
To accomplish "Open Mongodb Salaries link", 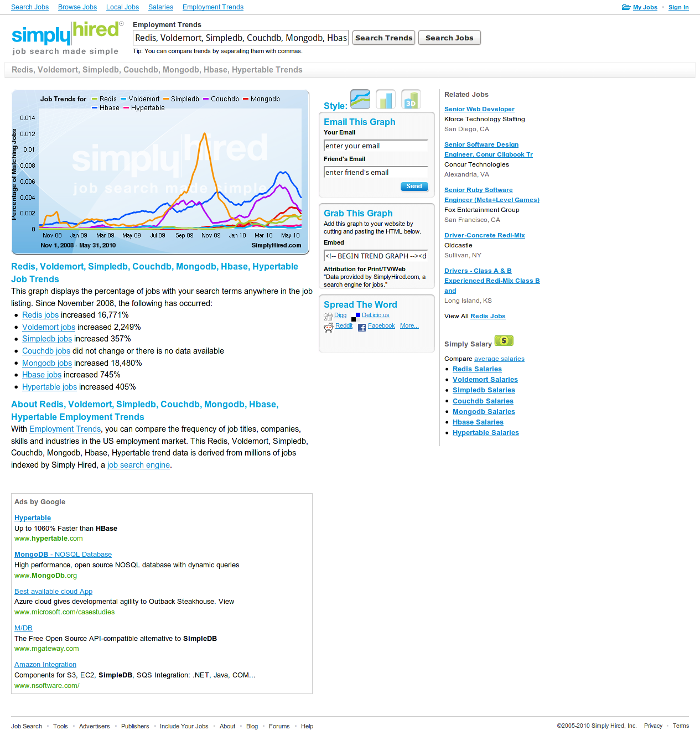I will [484, 412].
